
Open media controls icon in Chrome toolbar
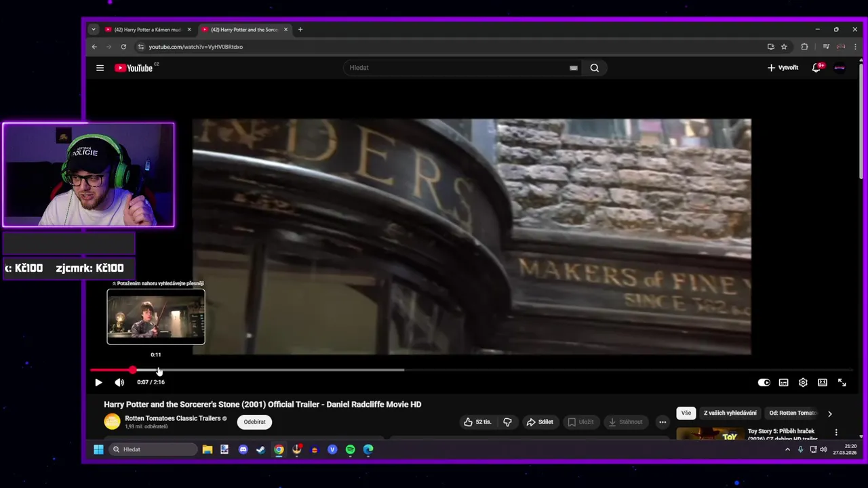coord(826,47)
